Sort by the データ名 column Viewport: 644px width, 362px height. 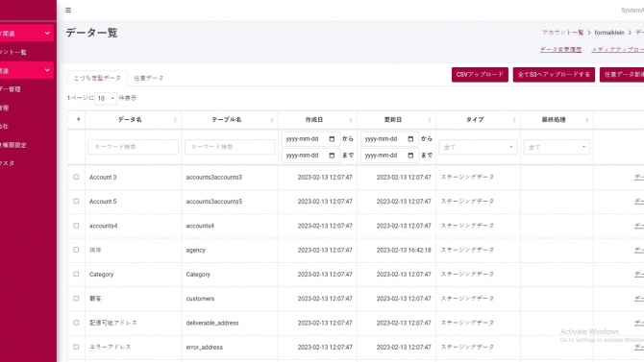(133, 120)
